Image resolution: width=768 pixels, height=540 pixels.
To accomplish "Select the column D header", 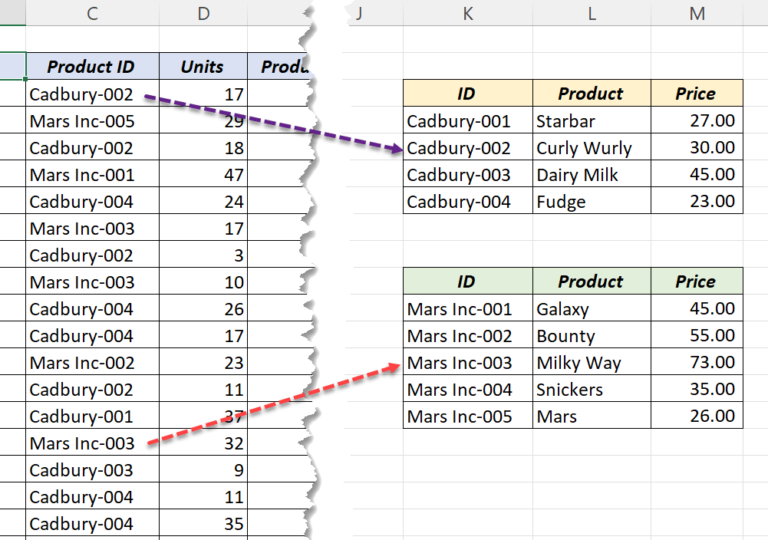I will click(x=203, y=13).
